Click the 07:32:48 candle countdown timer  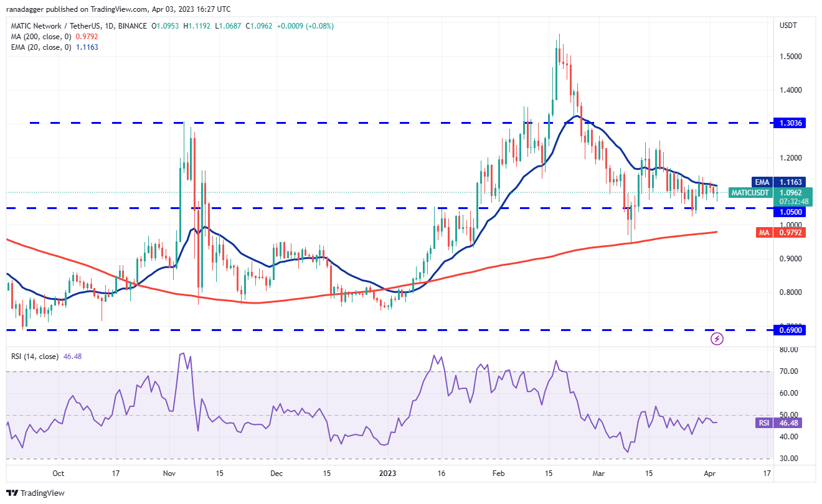[790, 201]
